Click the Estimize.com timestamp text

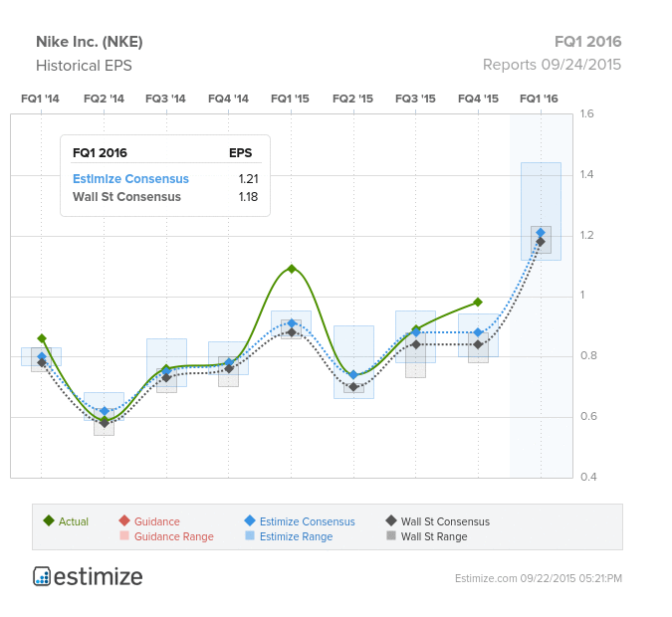point(539,578)
